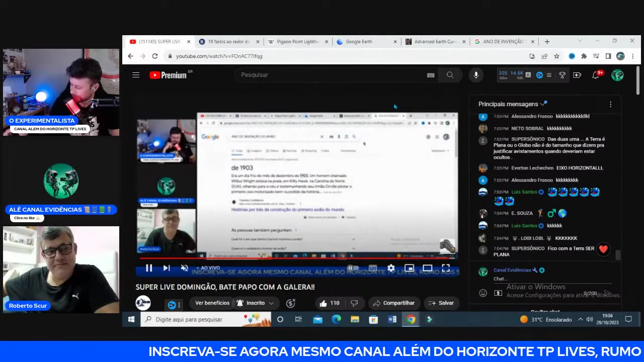Click the URL address bar
Viewport: 644px width, 362px height.
pos(347,56)
